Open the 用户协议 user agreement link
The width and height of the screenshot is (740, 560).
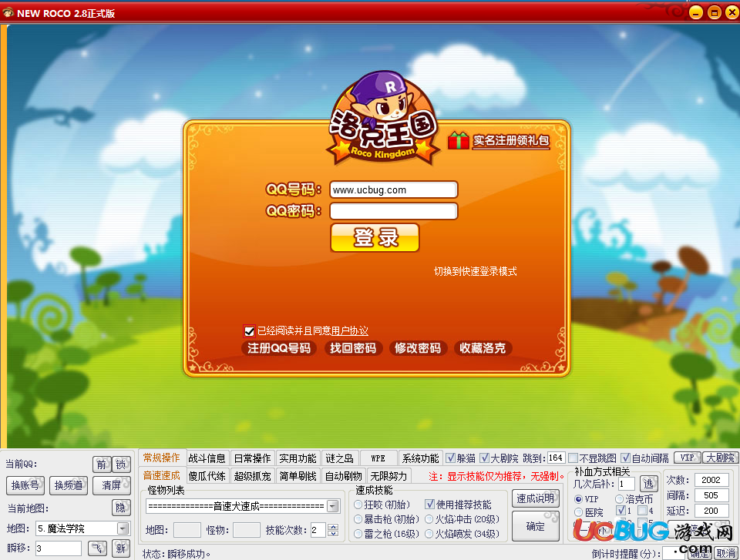(349, 330)
